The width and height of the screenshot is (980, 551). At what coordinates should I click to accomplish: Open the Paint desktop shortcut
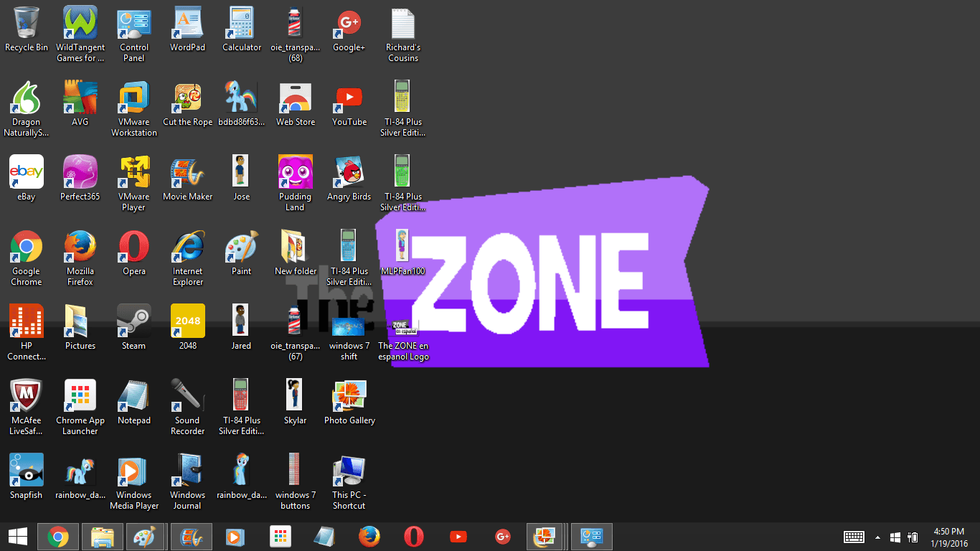tap(242, 253)
